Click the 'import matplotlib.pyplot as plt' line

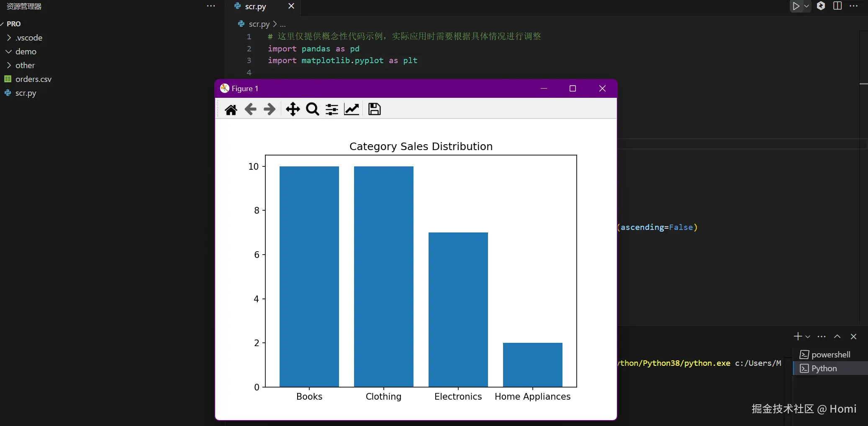point(342,60)
